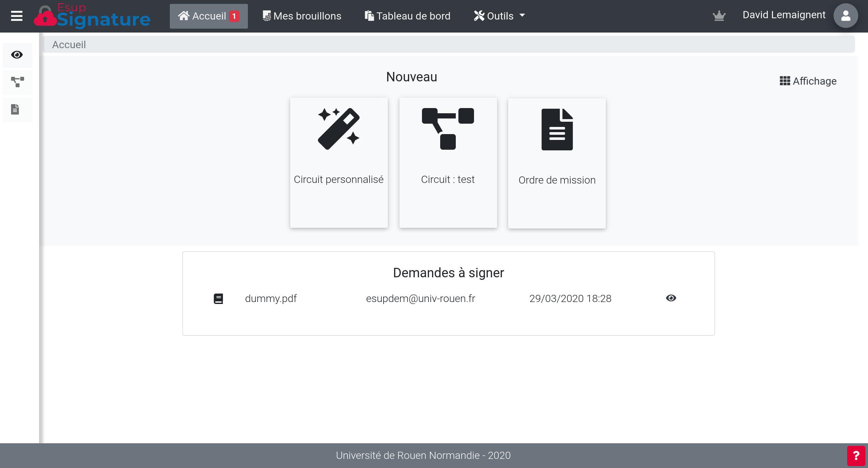Open the workflow circuit sidebar icon
868x468 pixels.
click(18, 82)
